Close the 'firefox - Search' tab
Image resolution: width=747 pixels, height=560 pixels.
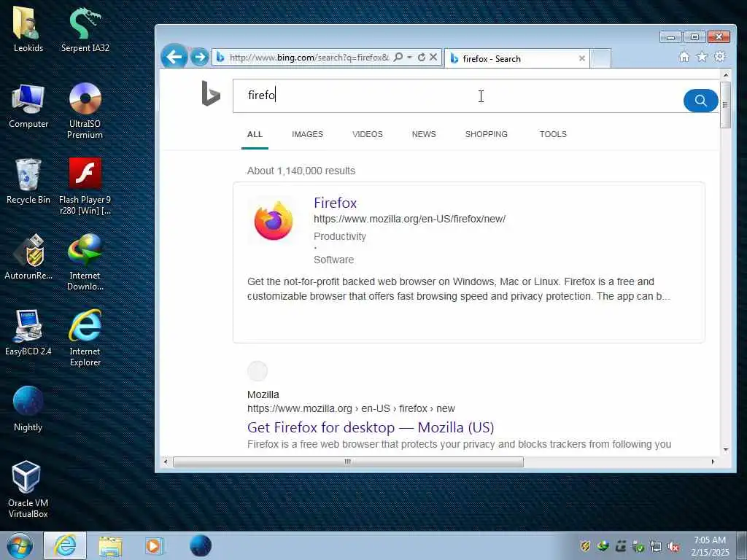pos(581,58)
